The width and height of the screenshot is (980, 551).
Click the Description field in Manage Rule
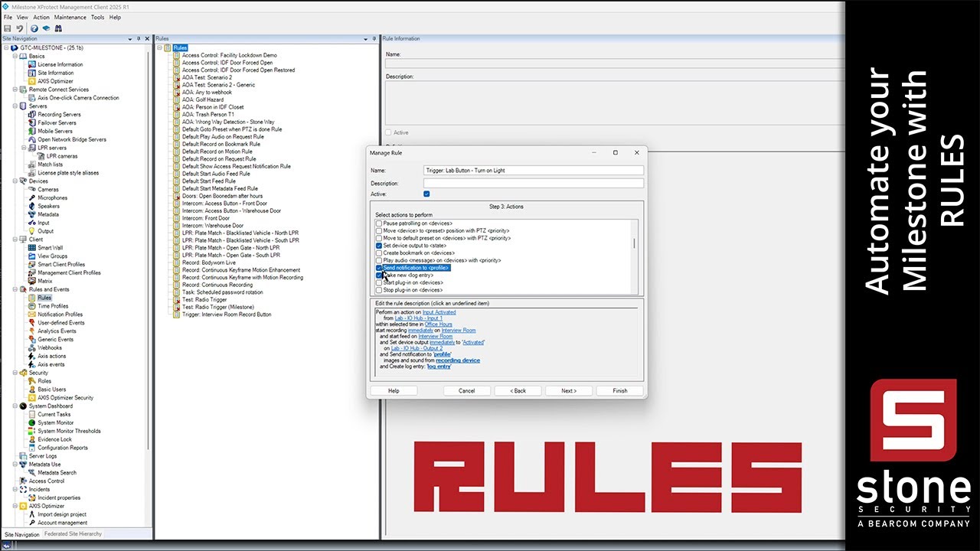(x=534, y=184)
